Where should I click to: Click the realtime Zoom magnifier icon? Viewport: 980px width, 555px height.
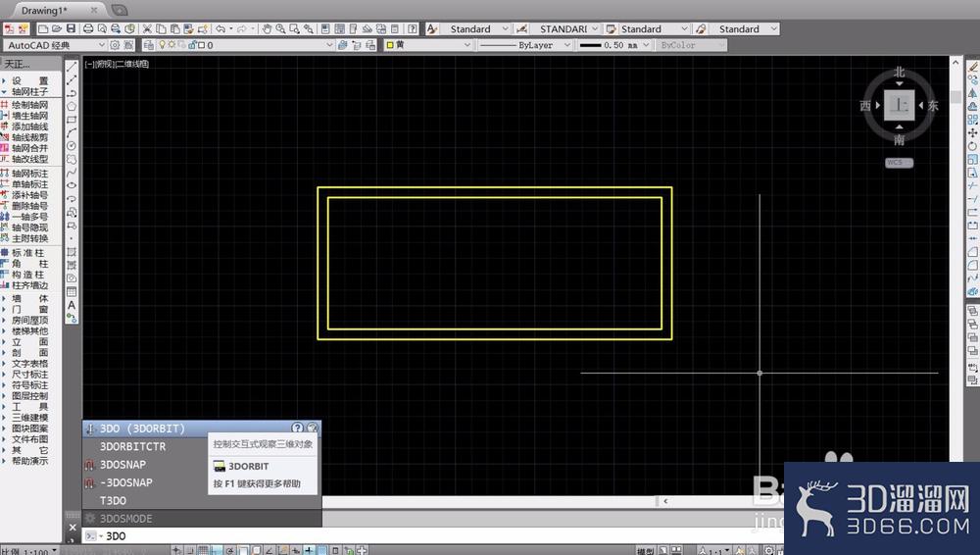pyautogui.click(x=280, y=28)
